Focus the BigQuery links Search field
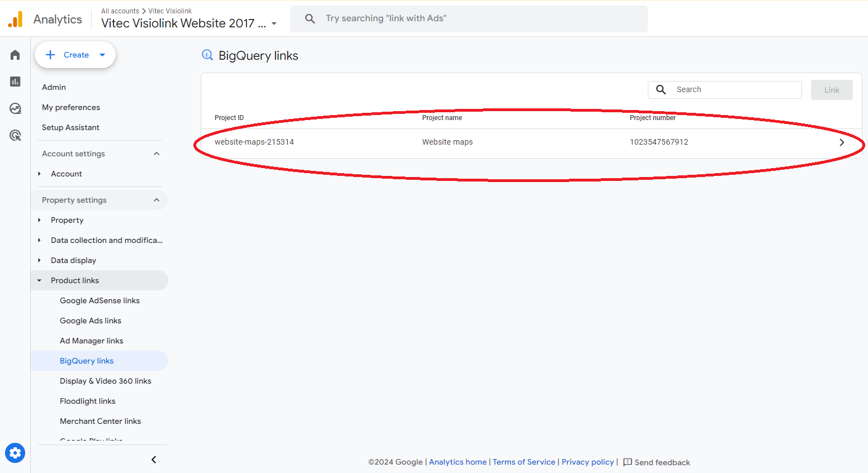 pyautogui.click(x=725, y=90)
